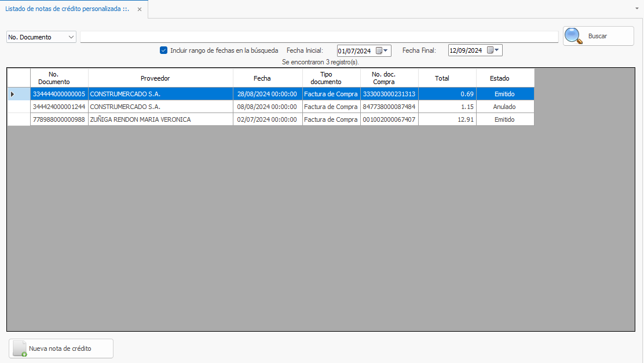The image size is (644, 363).
Task: Close the Listado de notas de crédito tab
Action: point(140,9)
